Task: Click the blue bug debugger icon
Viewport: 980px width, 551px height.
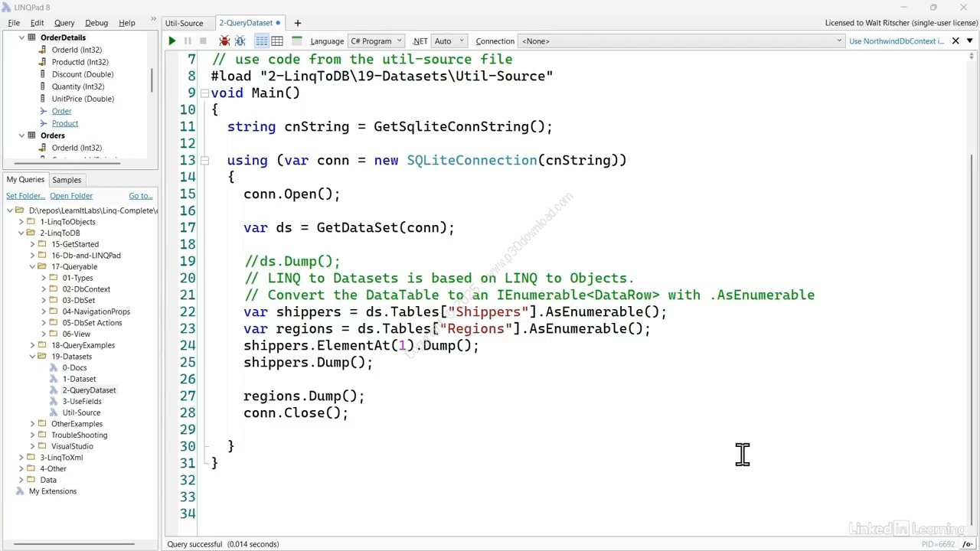Action: click(240, 41)
